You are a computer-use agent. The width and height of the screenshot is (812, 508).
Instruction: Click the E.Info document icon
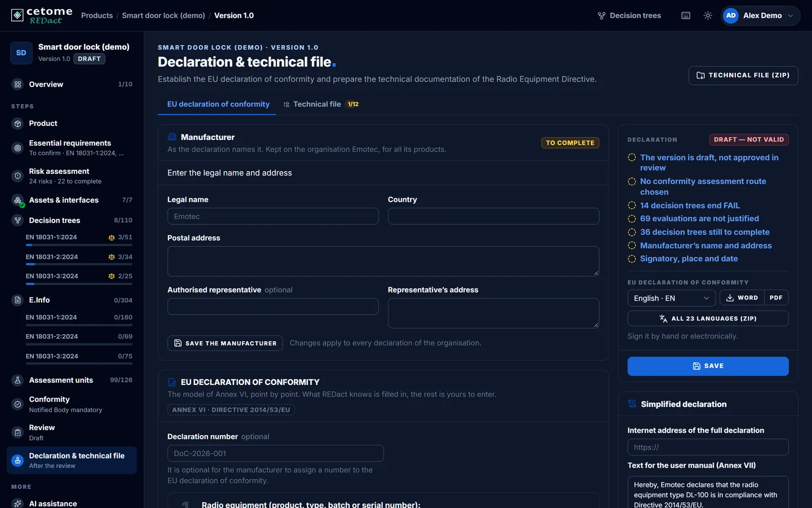[x=17, y=300]
